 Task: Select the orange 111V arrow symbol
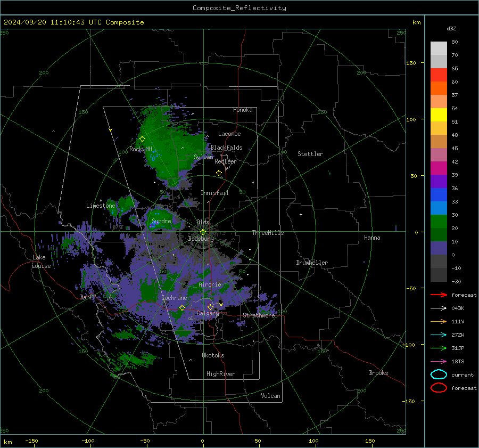pyautogui.click(x=439, y=321)
